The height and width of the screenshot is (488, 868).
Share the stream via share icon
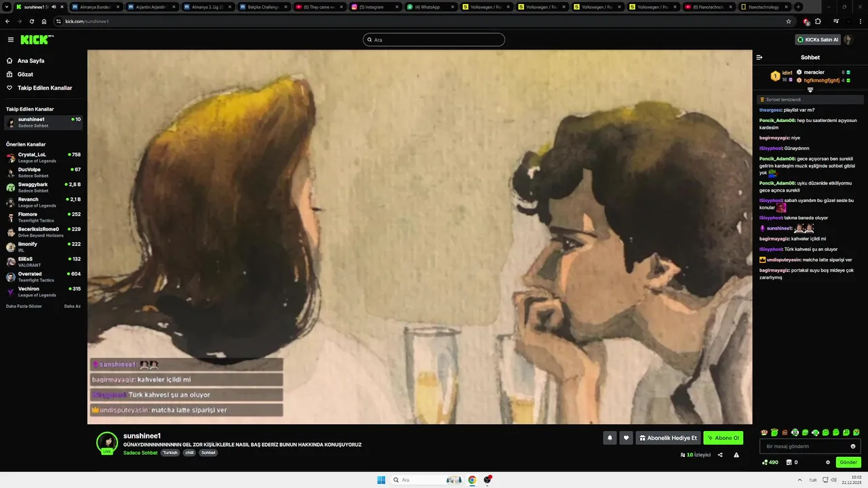pyautogui.click(x=720, y=455)
